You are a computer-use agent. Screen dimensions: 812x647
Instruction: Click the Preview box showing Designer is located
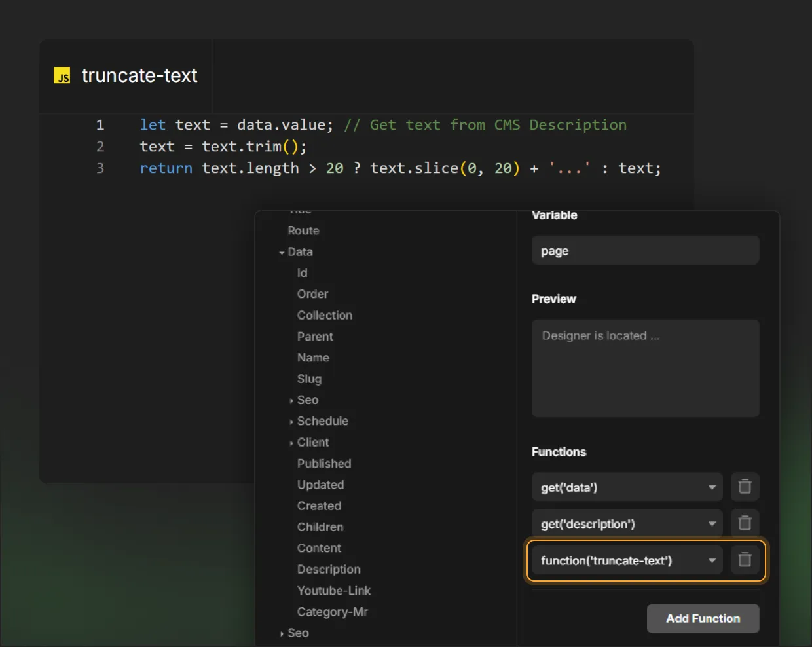645,368
